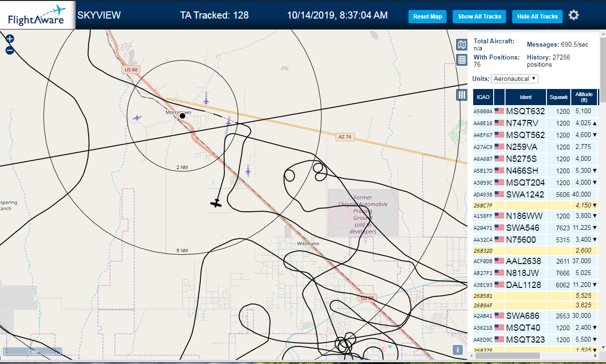Screen dimensions: 606x364
Task: Select the purple aircraft west of Morristown
Action: 137,117
